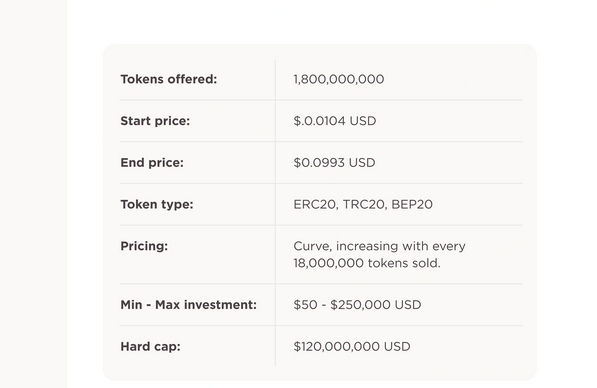Select the $.0.0104 USD start price
The image size is (597, 388).
(x=335, y=121)
